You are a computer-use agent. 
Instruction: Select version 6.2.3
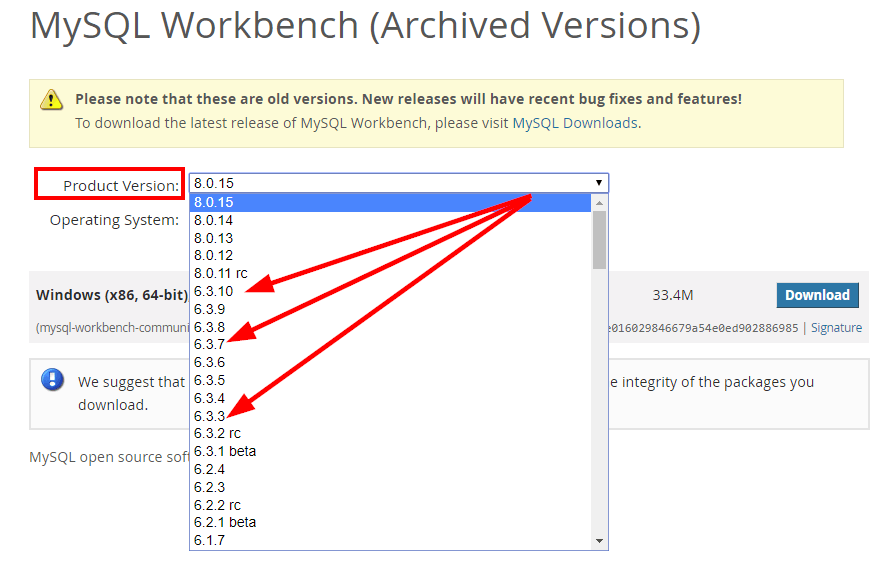coord(390,487)
